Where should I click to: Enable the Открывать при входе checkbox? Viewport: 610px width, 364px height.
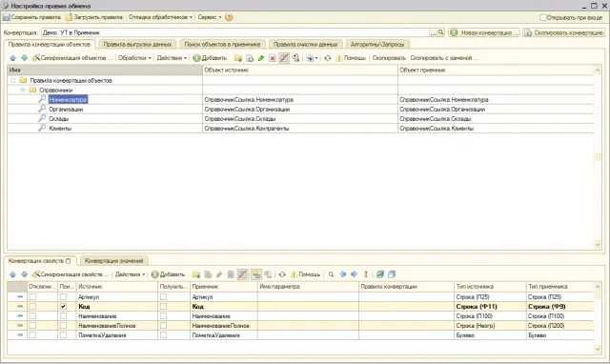coord(543,17)
